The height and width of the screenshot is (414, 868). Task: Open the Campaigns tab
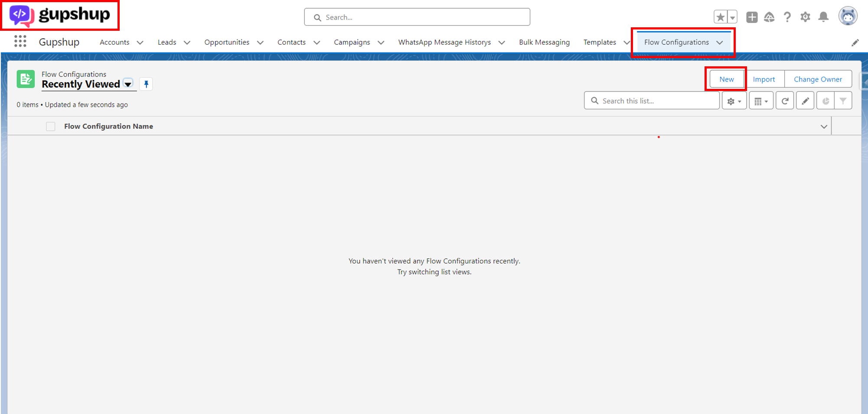tap(352, 42)
